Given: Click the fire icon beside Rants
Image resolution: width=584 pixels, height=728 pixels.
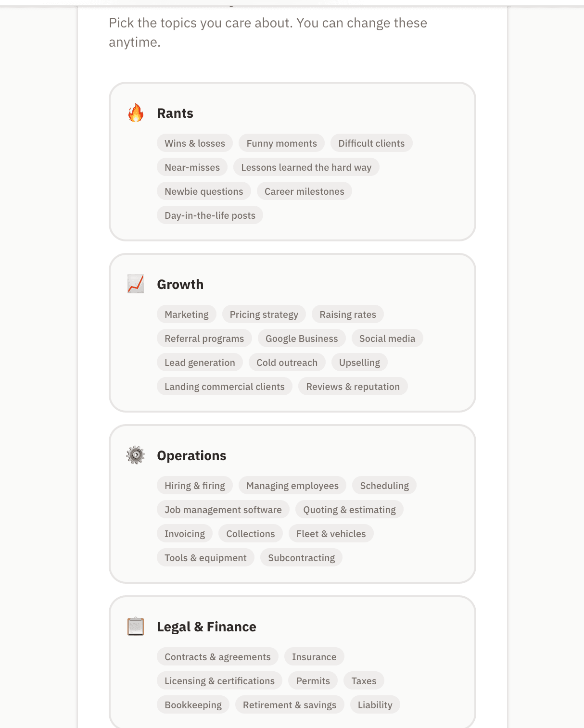Looking at the screenshot, I should 136,113.
